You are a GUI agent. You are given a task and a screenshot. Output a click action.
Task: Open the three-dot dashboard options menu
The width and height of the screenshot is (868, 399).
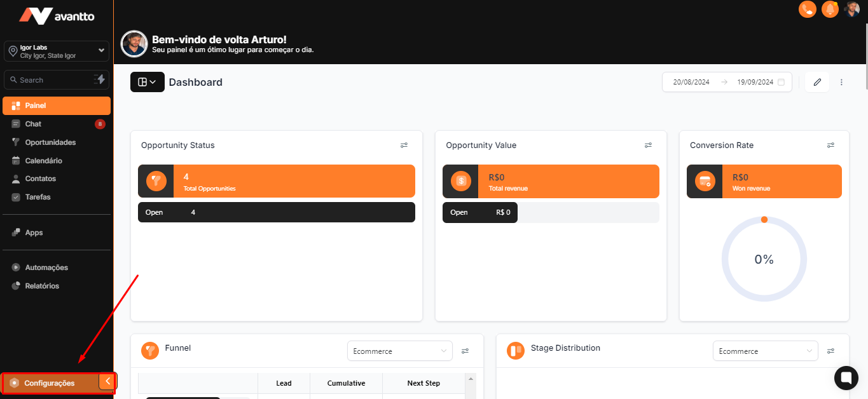click(x=841, y=82)
